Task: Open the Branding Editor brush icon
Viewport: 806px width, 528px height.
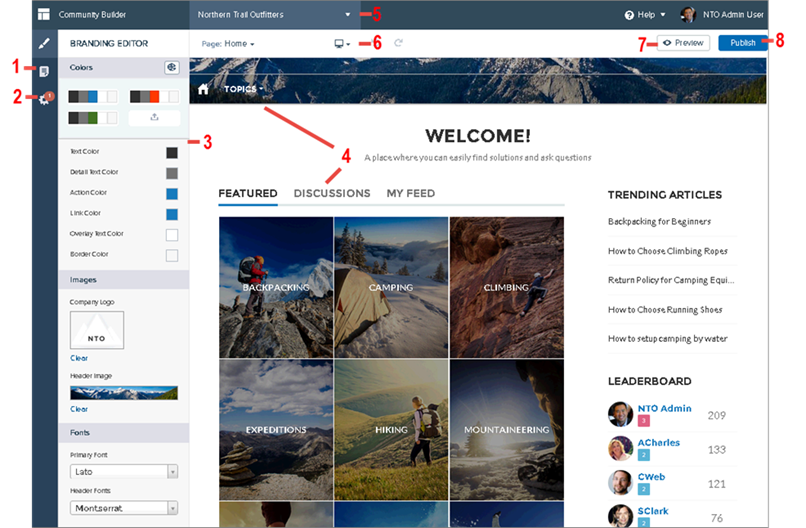Action: (44, 44)
